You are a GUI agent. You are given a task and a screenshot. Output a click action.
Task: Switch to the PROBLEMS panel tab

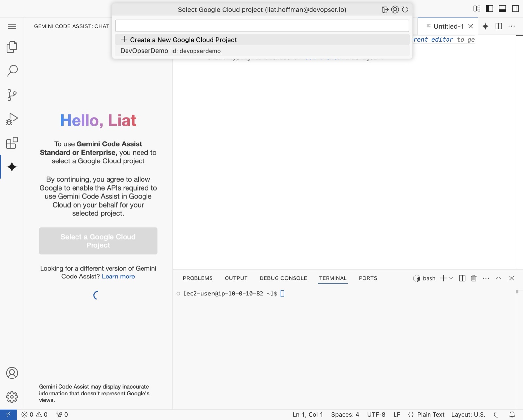tap(198, 278)
